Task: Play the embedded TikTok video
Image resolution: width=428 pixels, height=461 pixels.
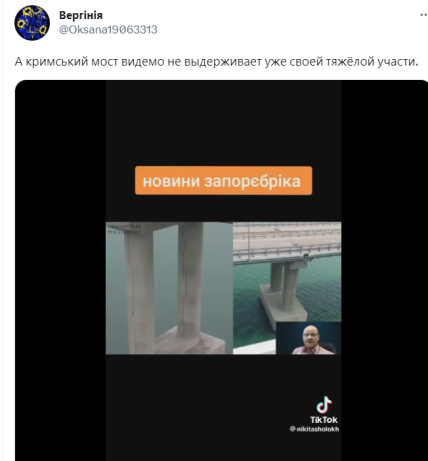Action: pyautogui.click(x=223, y=270)
